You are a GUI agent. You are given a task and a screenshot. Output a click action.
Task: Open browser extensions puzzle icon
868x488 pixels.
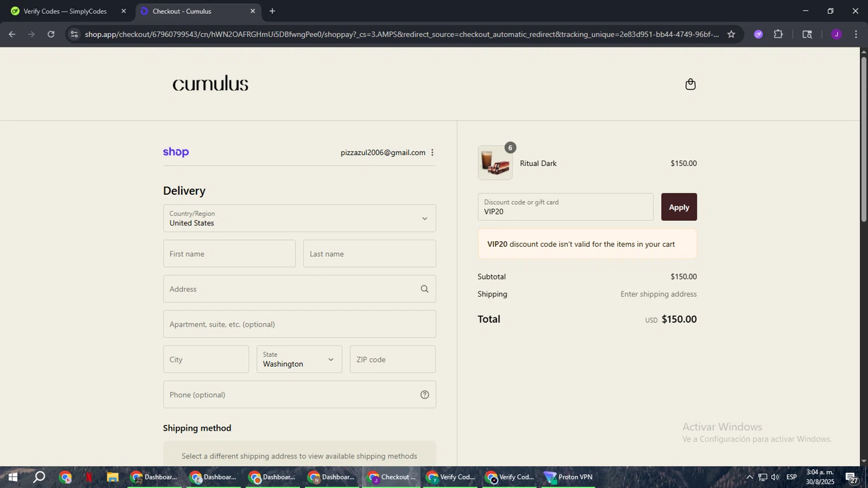778,34
